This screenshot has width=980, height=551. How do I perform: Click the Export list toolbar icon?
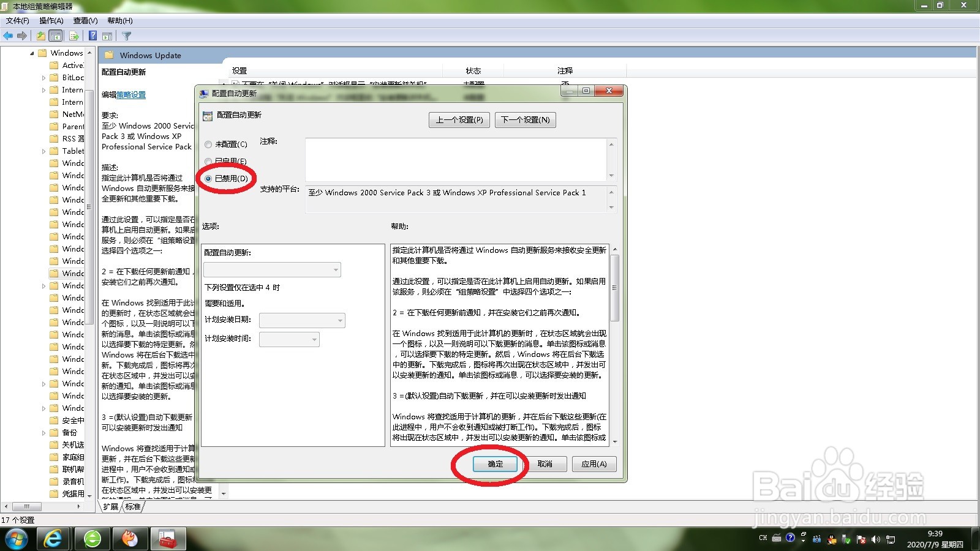74,36
